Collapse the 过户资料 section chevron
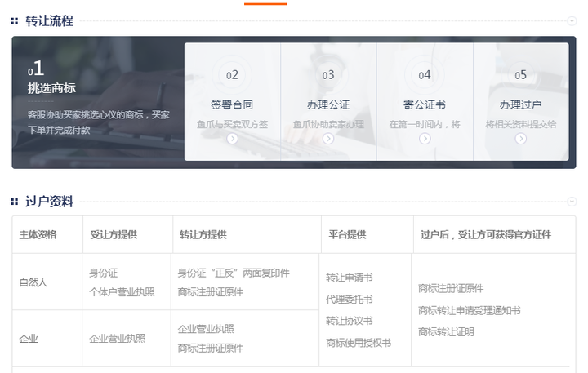 pos(572,202)
